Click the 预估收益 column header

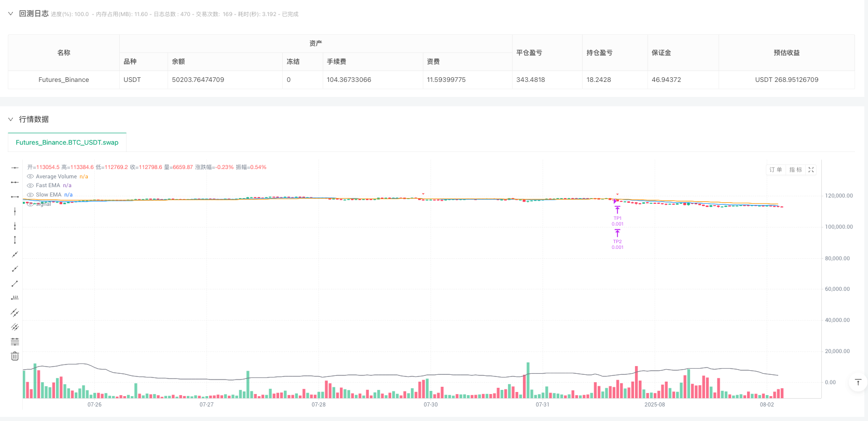coord(787,52)
